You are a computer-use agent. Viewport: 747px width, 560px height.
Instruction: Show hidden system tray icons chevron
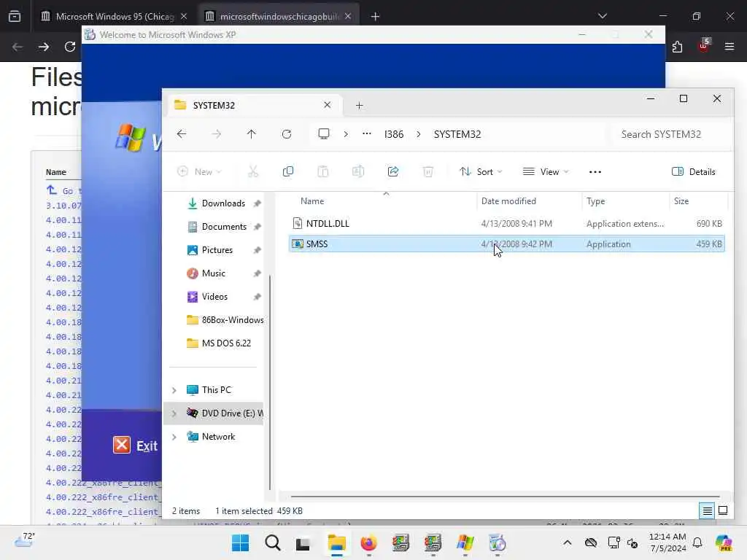pos(567,542)
